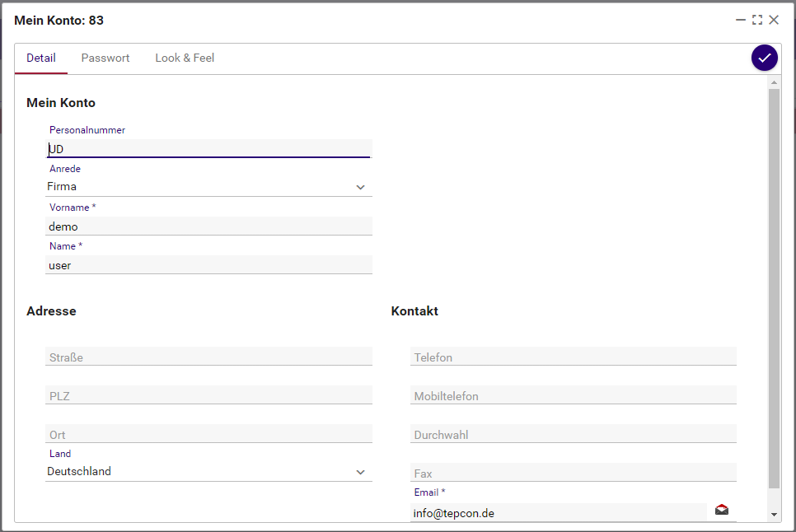This screenshot has height=532, width=796.
Task: Switch to the Passwort tab
Action: coord(105,58)
